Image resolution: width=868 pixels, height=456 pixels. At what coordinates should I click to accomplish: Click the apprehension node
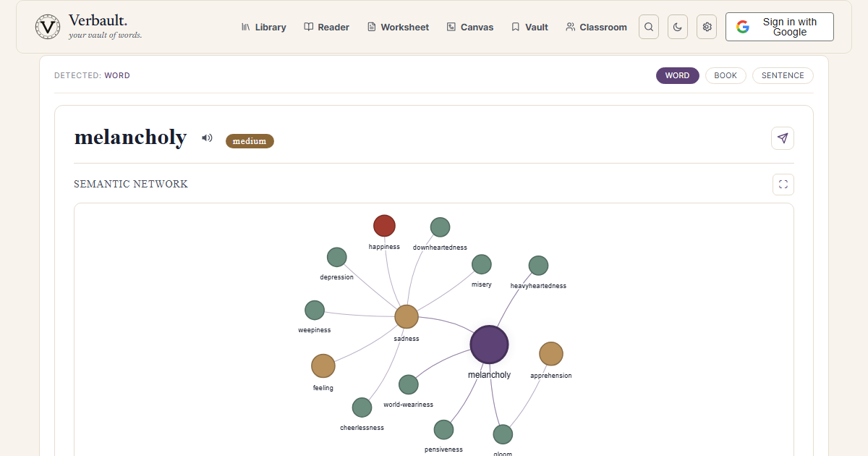click(x=550, y=354)
